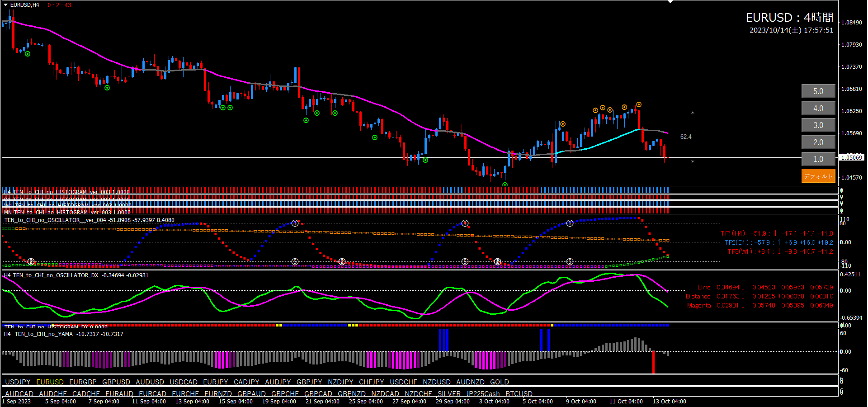Switch chart to EURCAD
868x407 pixels.
click(x=153, y=394)
